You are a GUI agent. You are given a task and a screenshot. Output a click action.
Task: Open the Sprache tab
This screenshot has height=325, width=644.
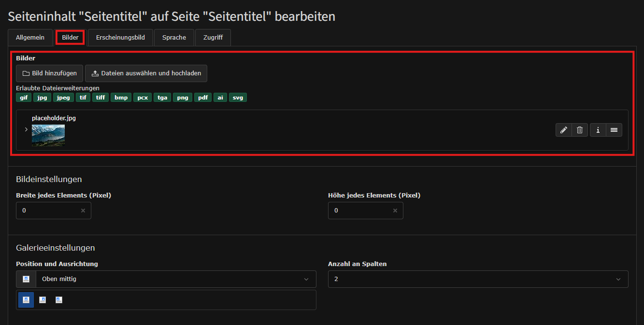[x=174, y=37]
